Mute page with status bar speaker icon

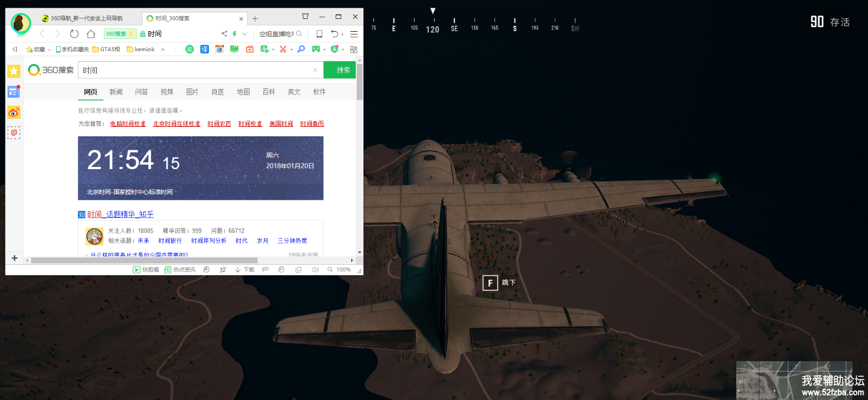[315, 270]
